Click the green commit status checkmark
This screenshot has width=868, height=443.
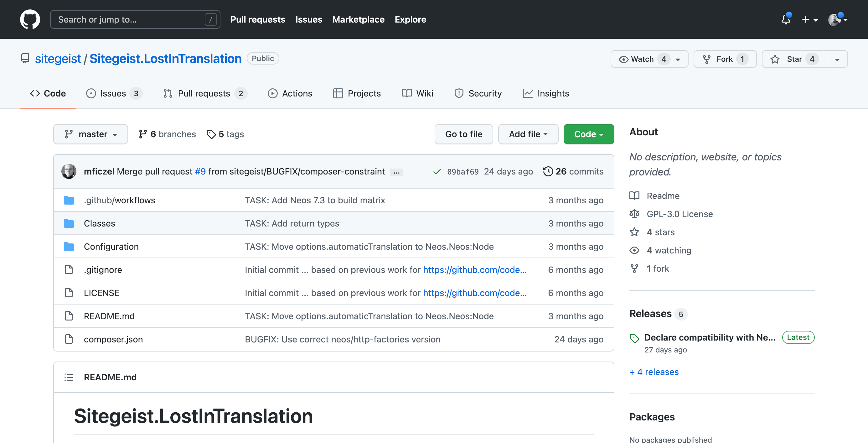pyautogui.click(x=437, y=172)
